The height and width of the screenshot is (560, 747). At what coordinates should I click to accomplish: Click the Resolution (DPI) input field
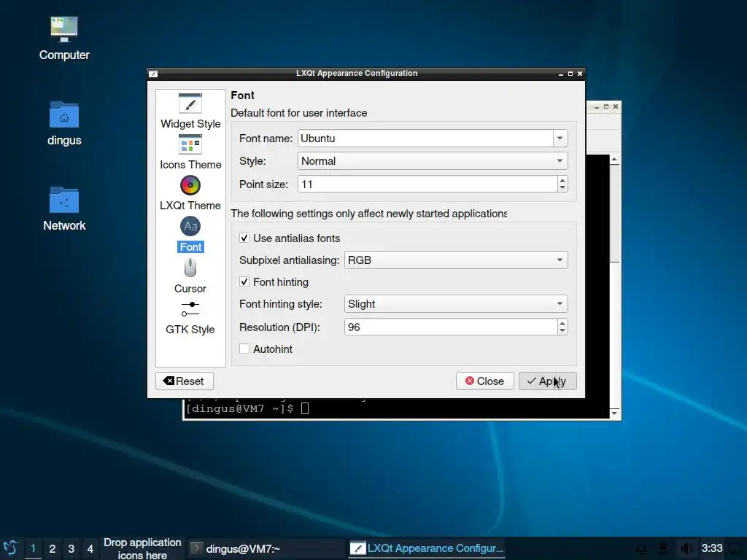tap(451, 327)
